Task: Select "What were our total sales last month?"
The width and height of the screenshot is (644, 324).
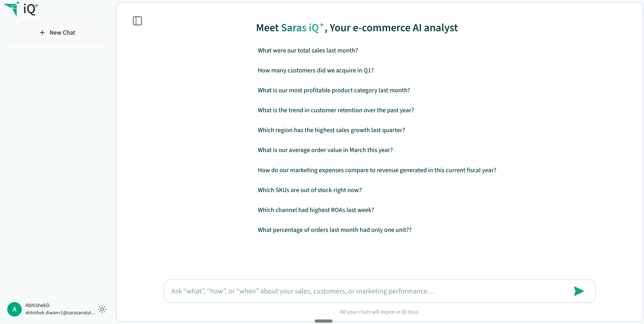Action: [308, 50]
